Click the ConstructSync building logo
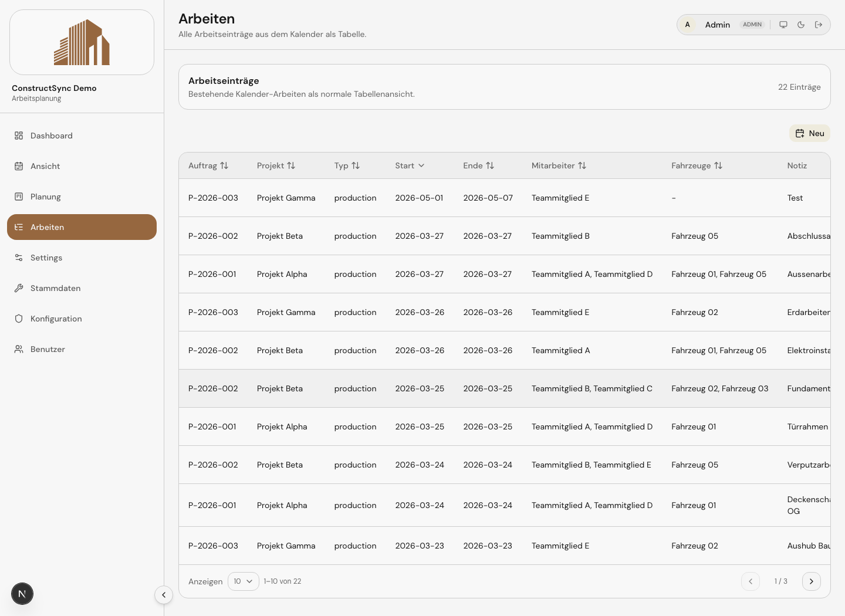 click(82, 42)
